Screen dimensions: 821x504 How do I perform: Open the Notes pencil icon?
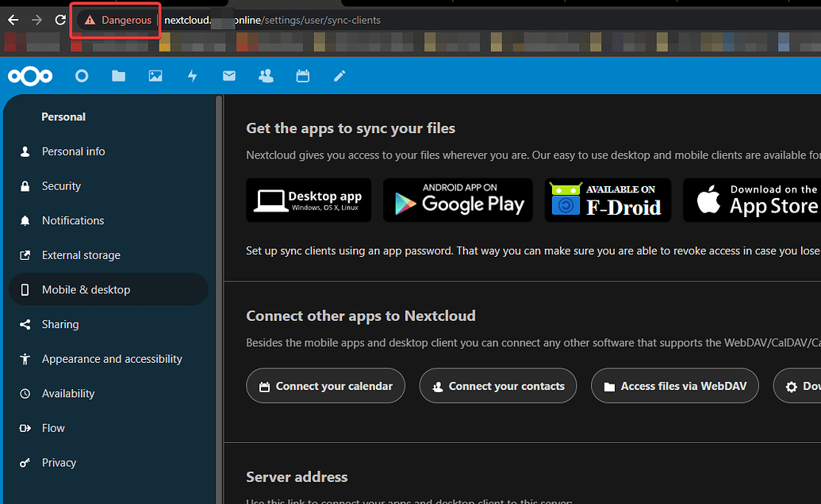[340, 76]
